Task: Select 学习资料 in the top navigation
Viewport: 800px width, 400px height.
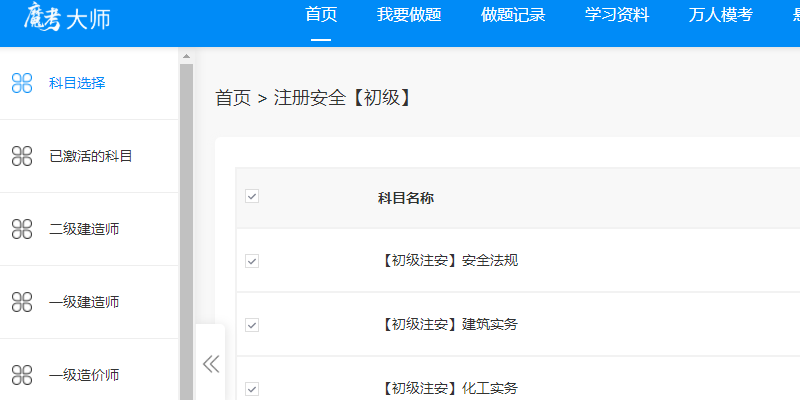Action: tap(617, 15)
